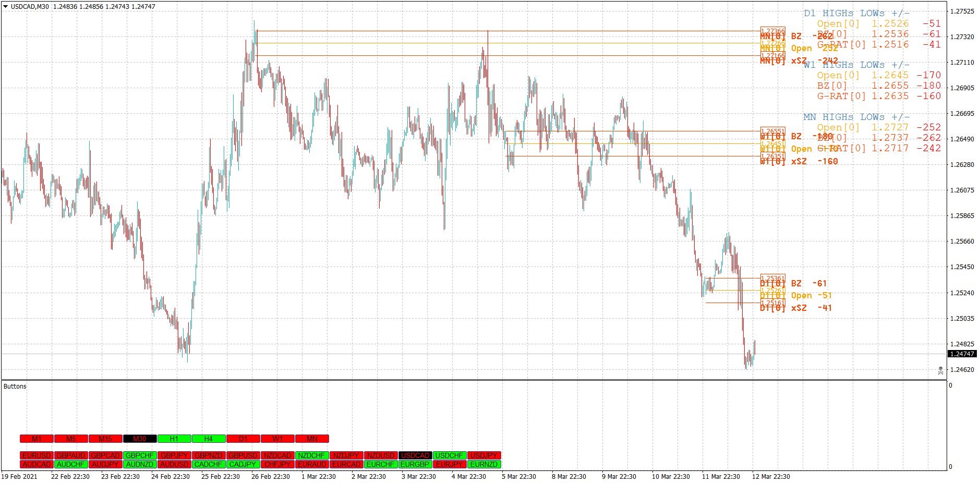
Task: Toggle the green USDCHF pair button
Action: tap(450, 455)
